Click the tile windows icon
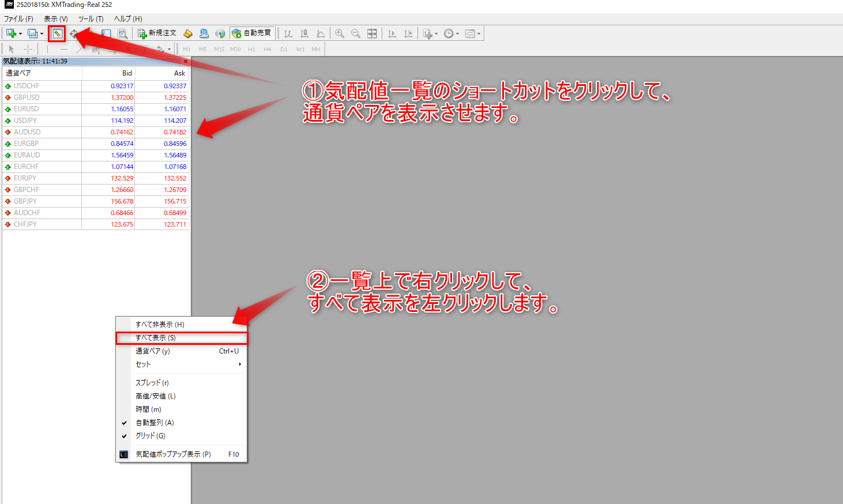 (372, 33)
